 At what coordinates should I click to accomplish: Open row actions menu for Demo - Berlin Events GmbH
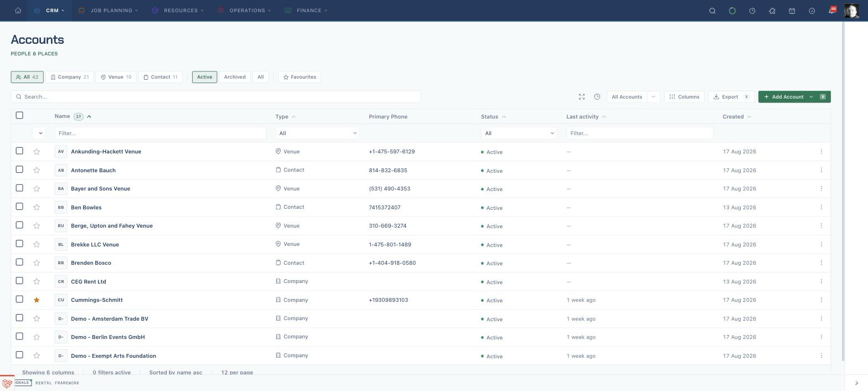click(x=821, y=337)
